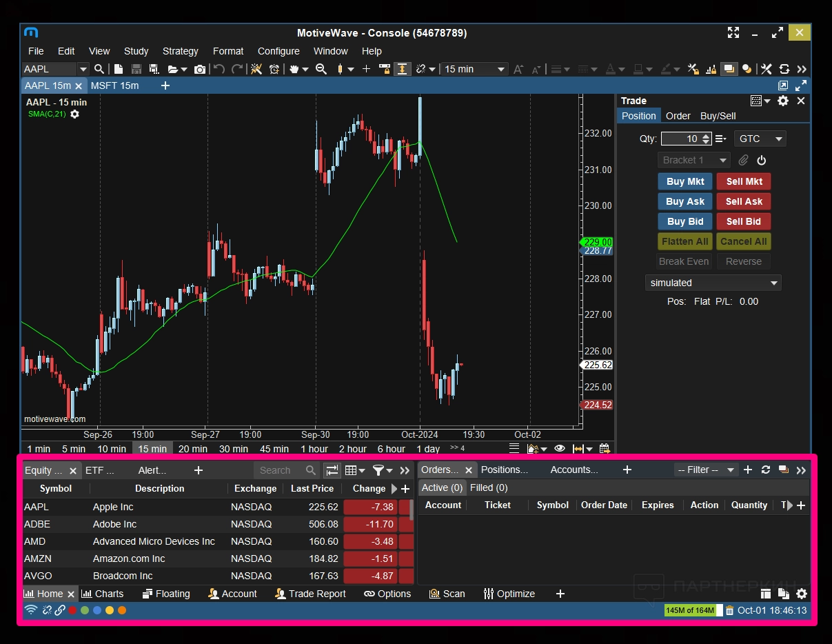This screenshot has width=832, height=644.
Task: Expand the watchlist table layout dropdown
Action: pos(355,470)
